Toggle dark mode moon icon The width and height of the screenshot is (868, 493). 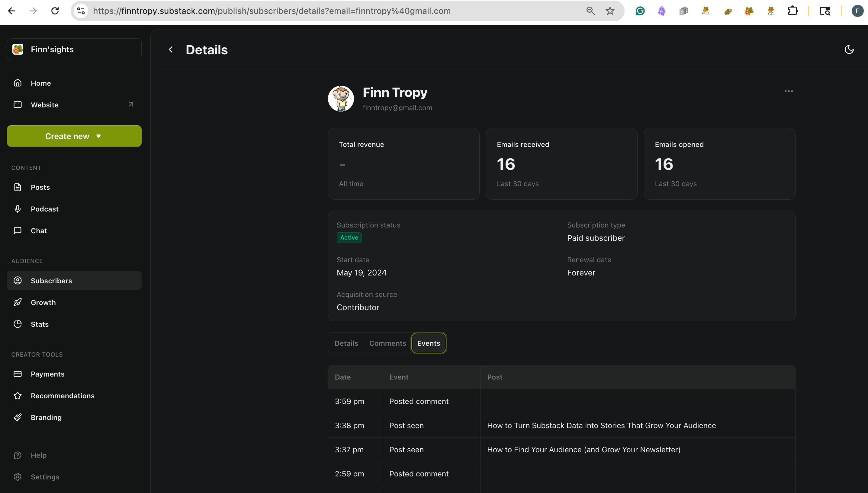849,49
